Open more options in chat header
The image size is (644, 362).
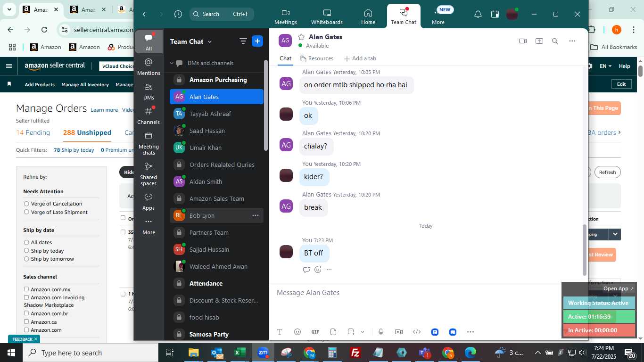(x=572, y=41)
